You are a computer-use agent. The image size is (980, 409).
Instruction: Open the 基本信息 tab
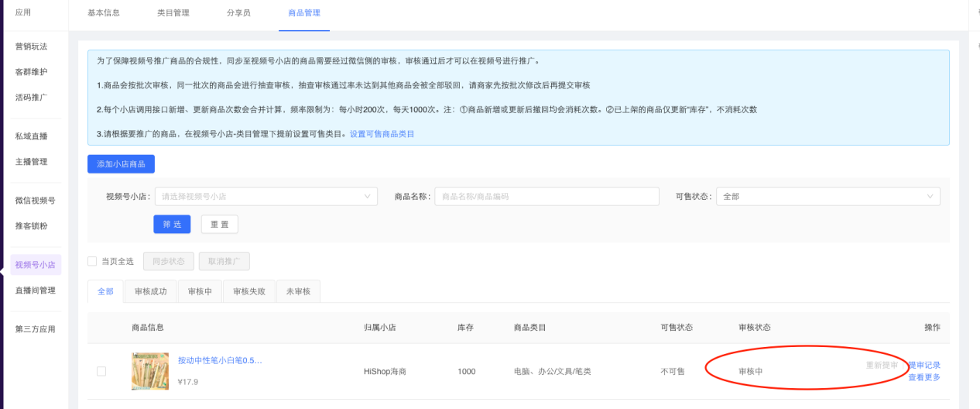(104, 13)
